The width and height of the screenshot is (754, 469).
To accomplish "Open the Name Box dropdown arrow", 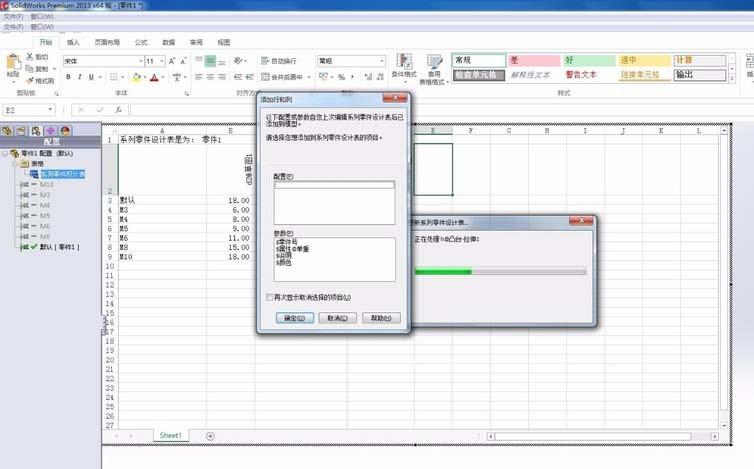I will (50, 110).
